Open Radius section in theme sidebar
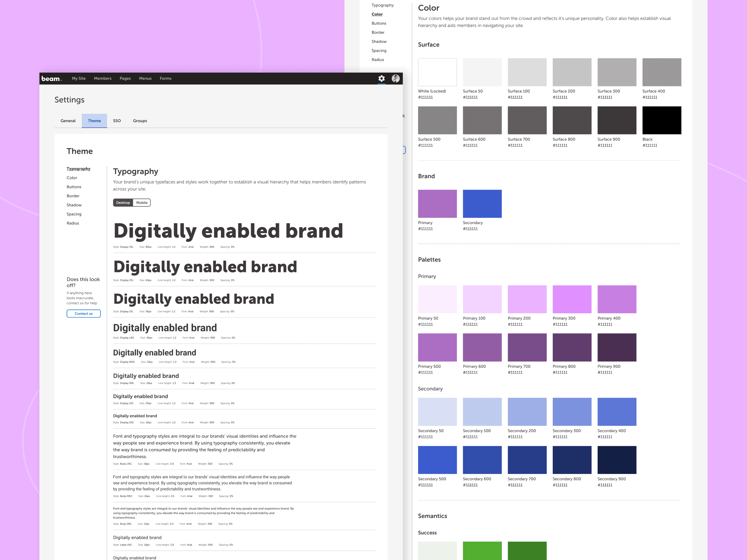 coord(73,223)
